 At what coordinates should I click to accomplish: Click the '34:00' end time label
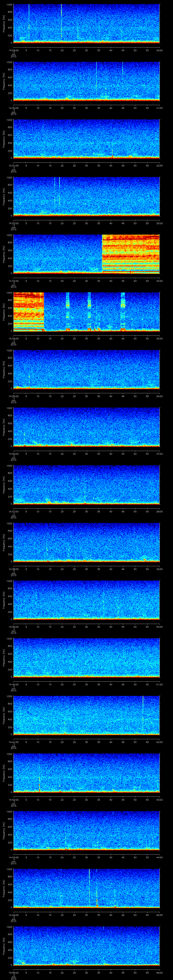(x=160, y=281)
